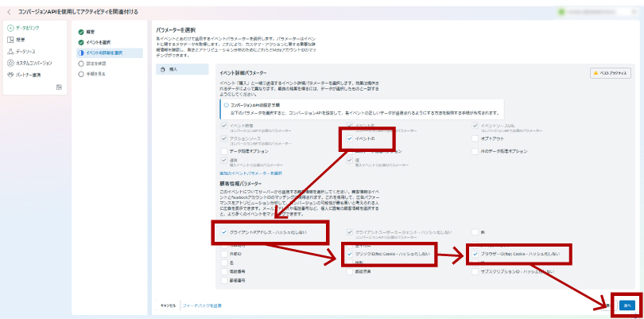The image size is (644, 319).
Task: Click the page title コンバージョンAPIを使用してアクティビティを関連付ける
Action: [78, 12]
